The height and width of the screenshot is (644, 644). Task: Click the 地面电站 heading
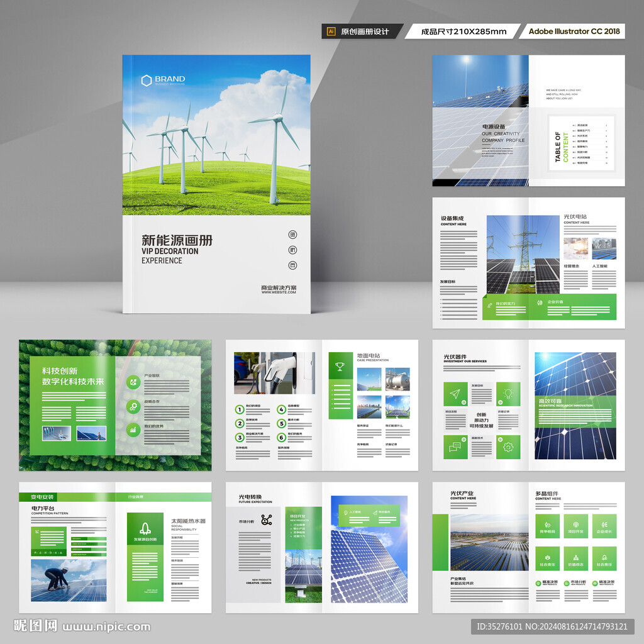click(369, 355)
